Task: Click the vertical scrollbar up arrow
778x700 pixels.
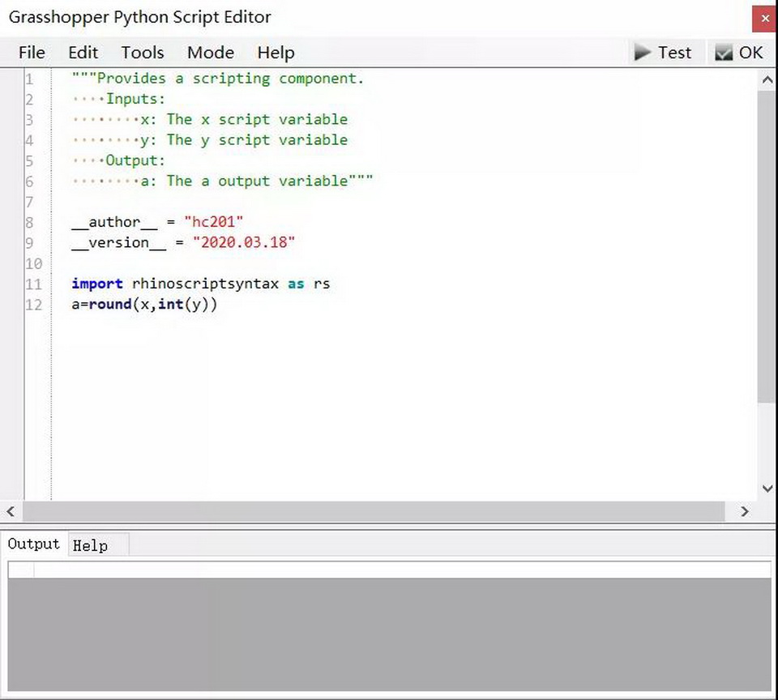Action: coord(767,80)
